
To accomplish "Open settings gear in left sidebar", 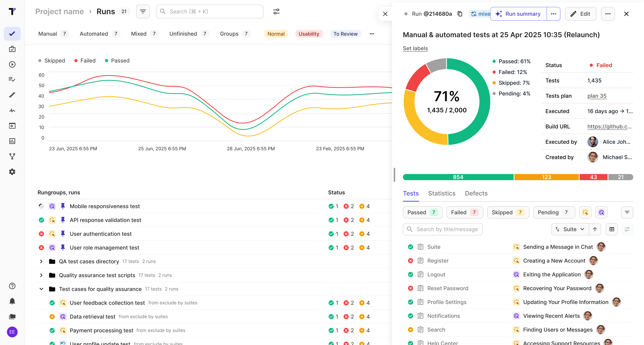I will pyautogui.click(x=12, y=172).
